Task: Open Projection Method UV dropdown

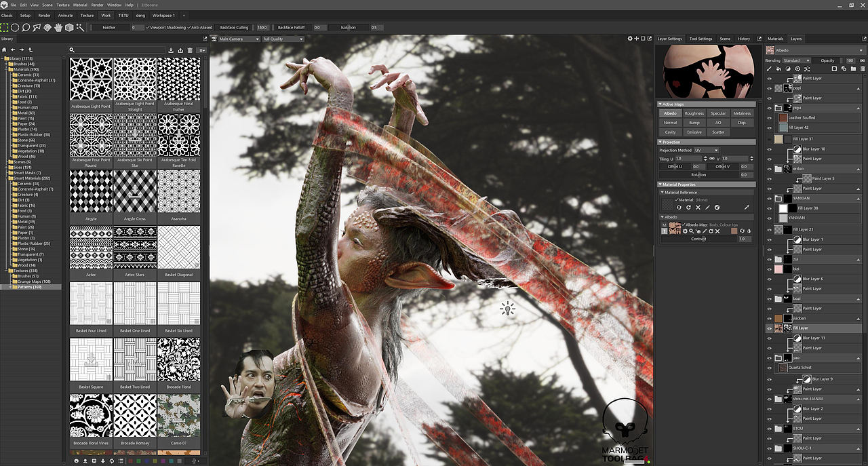Action: 706,150
